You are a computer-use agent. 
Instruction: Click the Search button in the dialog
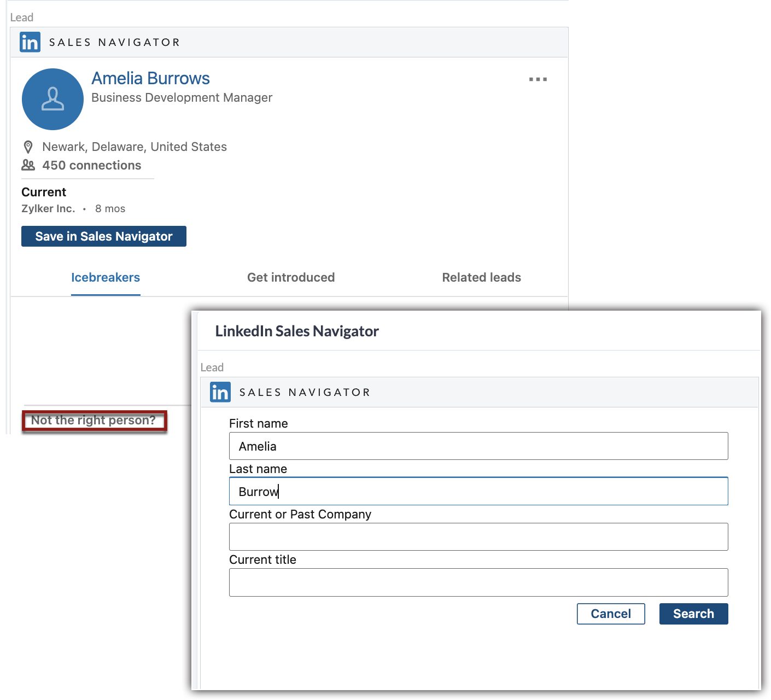pyautogui.click(x=693, y=614)
